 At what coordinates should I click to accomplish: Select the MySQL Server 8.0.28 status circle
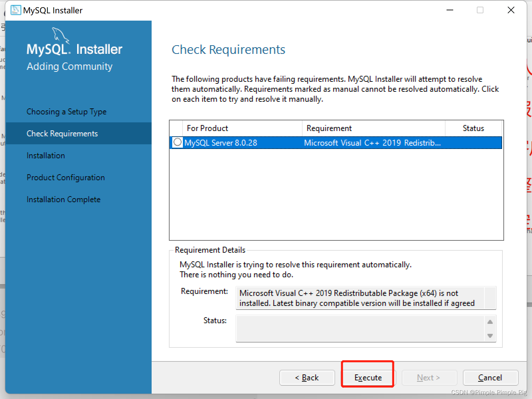pos(178,142)
